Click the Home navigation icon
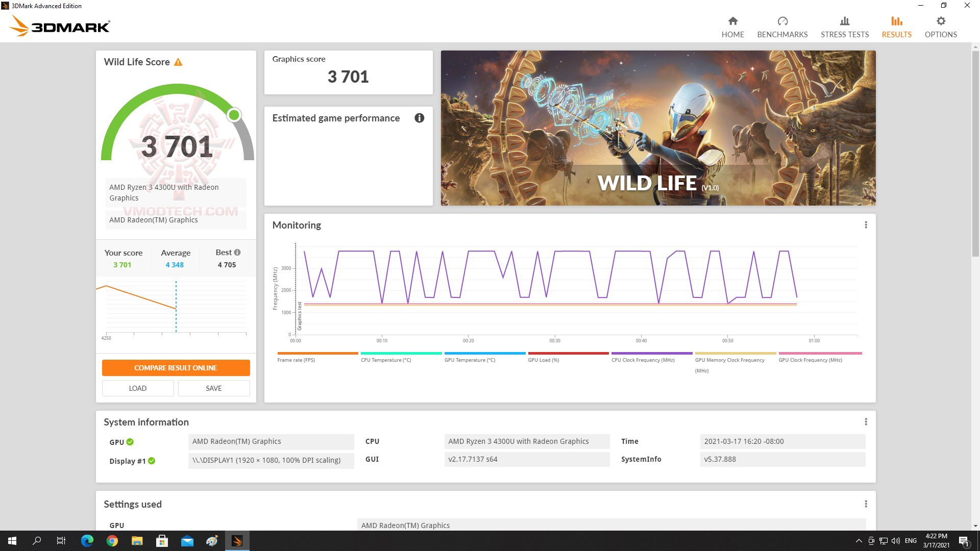Image resolution: width=980 pixels, height=551 pixels. 732,21
